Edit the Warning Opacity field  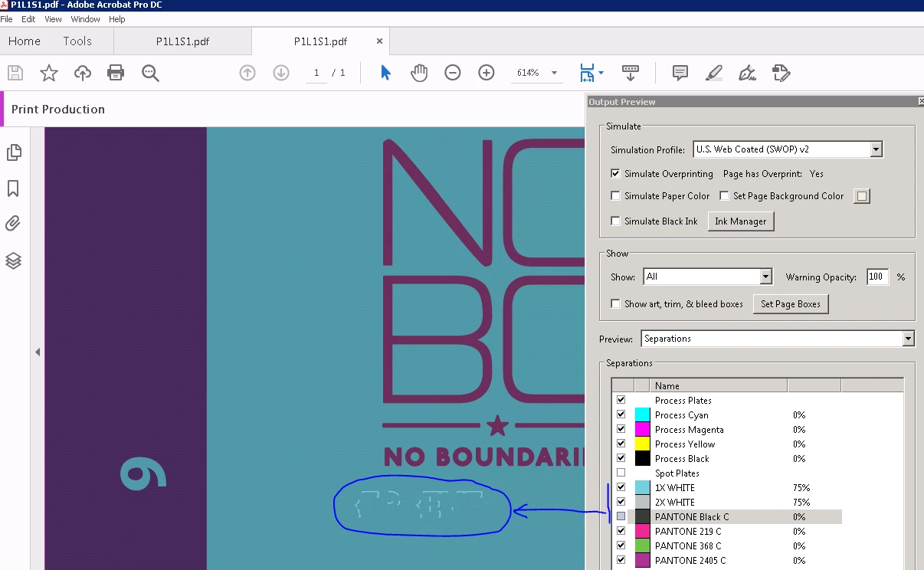pos(877,277)
